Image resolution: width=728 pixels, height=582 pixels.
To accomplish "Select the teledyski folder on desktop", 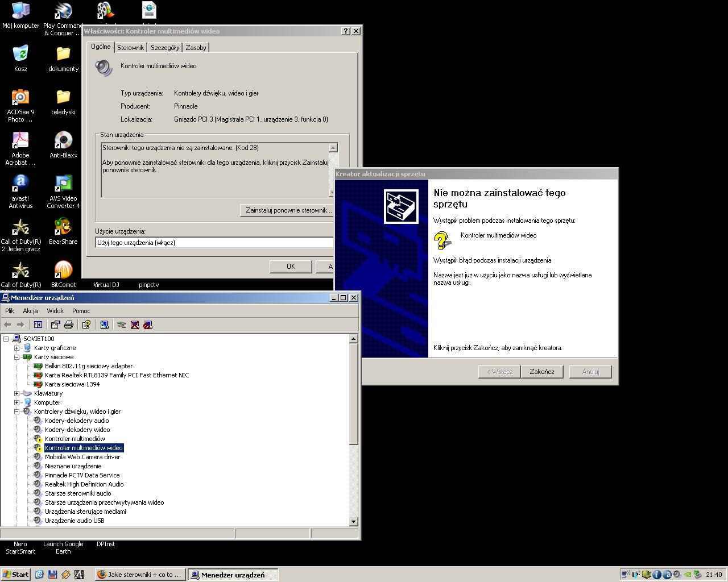I will tap(63, 102).
